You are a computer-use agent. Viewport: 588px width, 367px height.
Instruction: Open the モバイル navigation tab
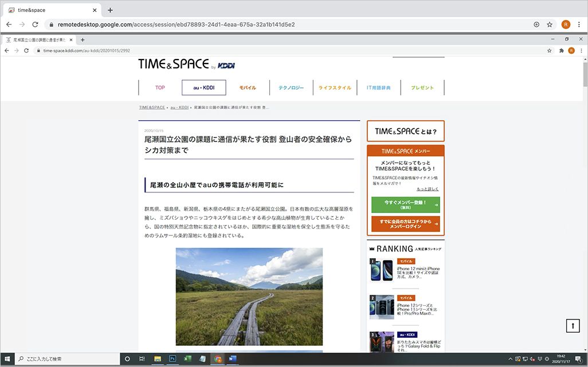248,88
